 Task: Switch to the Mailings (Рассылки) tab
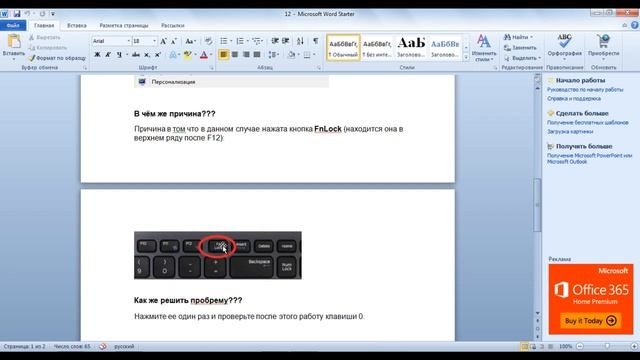click(173, 25)
